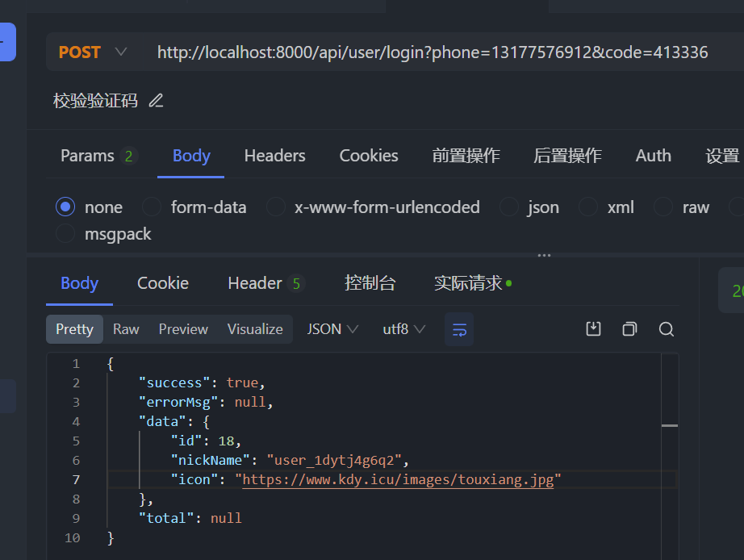Click the copy response icon

click(x=629, y=328)
